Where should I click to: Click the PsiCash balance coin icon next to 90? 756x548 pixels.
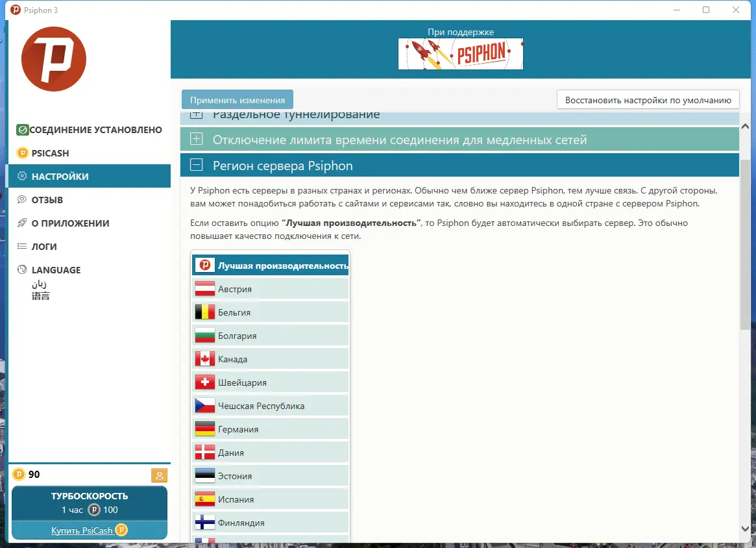point(18,474)
